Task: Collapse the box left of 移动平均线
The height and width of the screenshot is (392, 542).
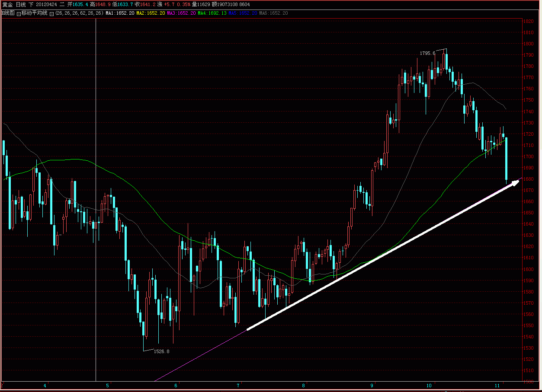Action: pyautogui.click(x=19, y=13)
